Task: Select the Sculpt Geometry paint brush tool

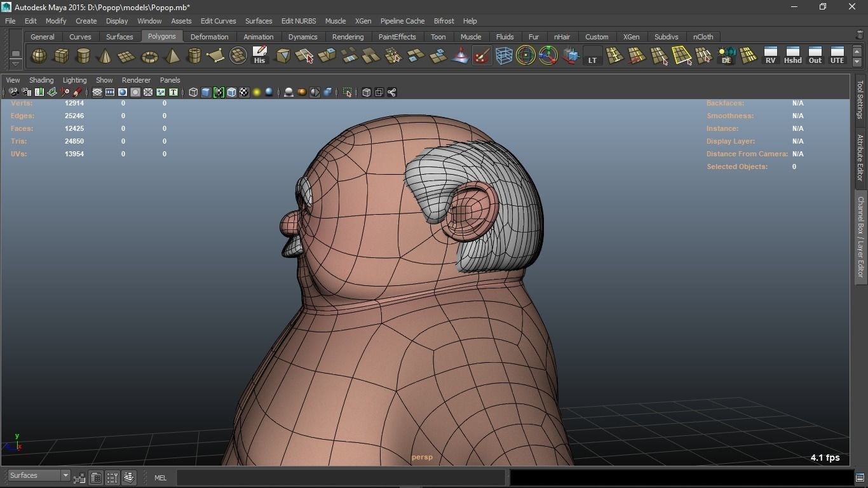Action: (482, 56)
